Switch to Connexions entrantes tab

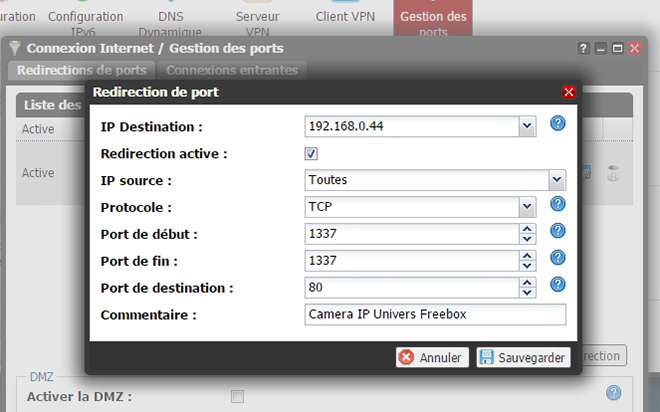pyautogui.click(x=231, y=70)
